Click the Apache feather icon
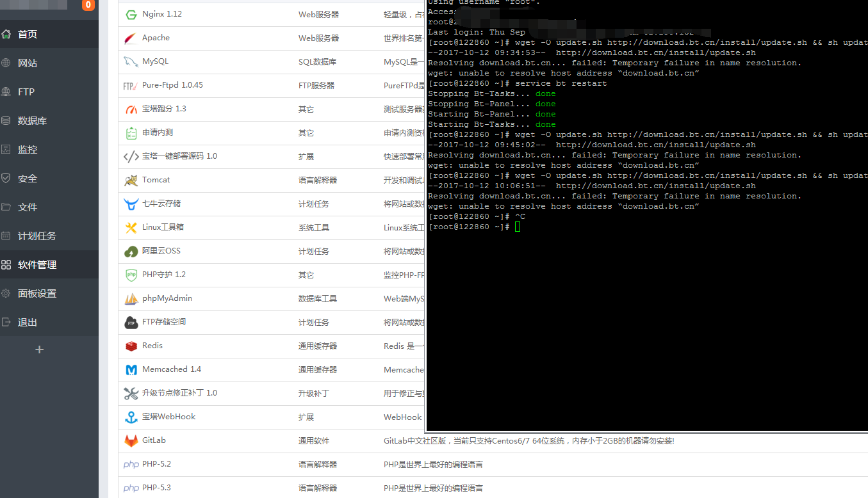The image size is (868, 498). [x=131, y=38]
